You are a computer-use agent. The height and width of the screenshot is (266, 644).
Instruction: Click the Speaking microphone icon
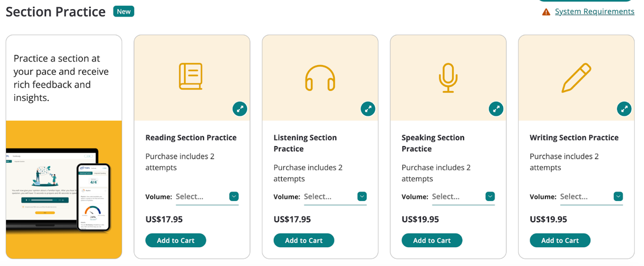click(448, 78)
